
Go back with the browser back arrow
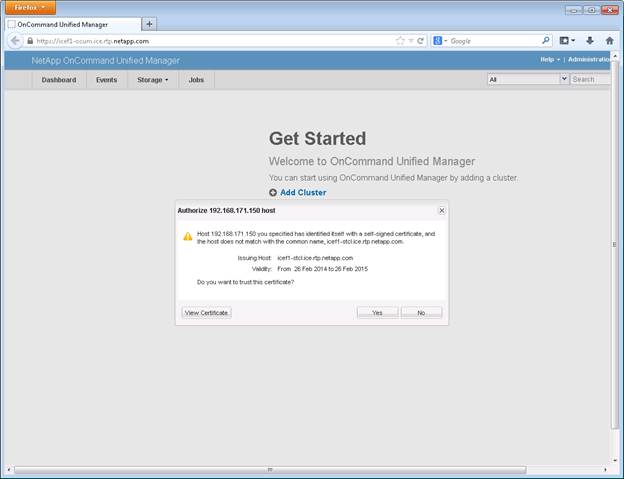point(15,41)
